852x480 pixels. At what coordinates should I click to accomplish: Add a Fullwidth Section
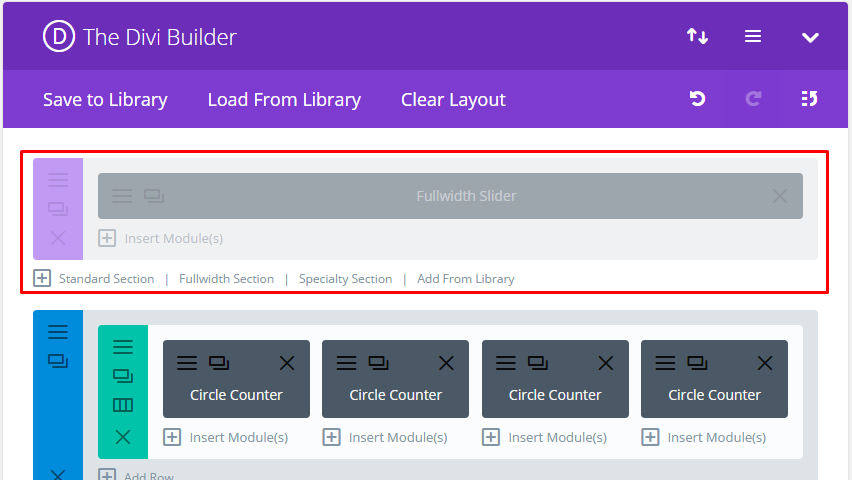(227, 278)
